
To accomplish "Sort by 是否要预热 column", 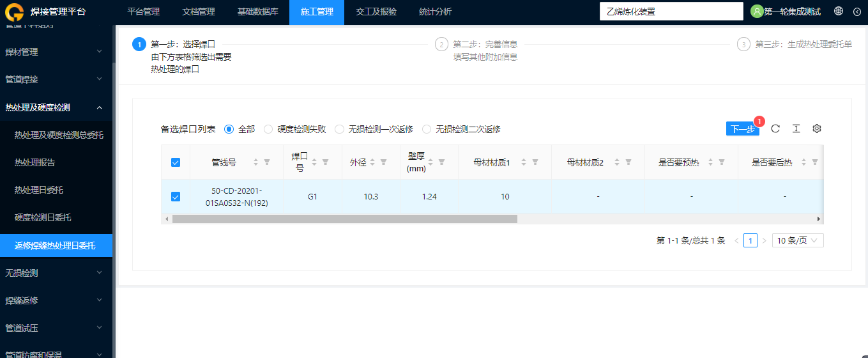I will point(711,162).
